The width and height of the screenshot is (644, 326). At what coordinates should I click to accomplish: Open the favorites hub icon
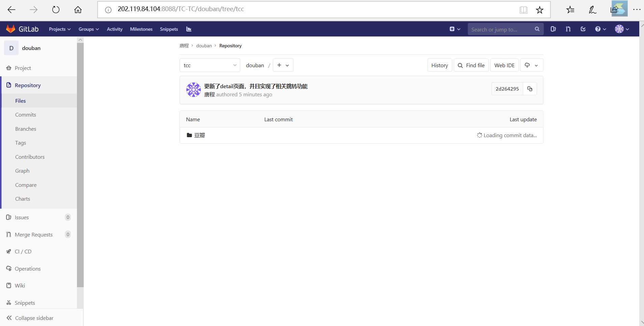tap(570, 10)
